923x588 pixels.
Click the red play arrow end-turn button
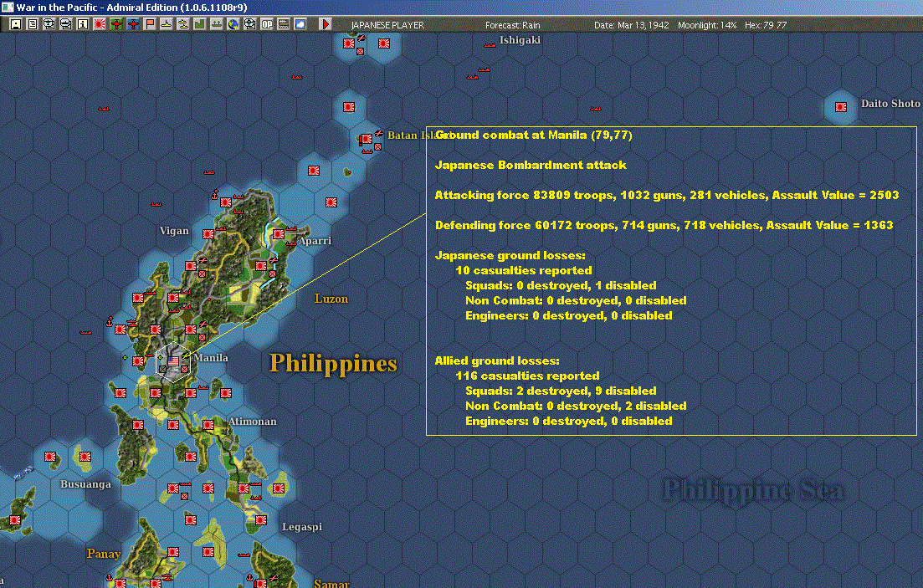point(325,24)
